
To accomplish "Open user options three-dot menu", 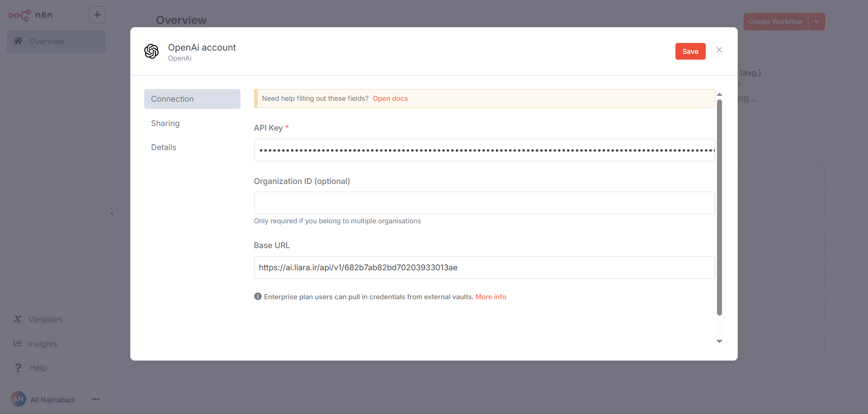I will tap(95, 399).
